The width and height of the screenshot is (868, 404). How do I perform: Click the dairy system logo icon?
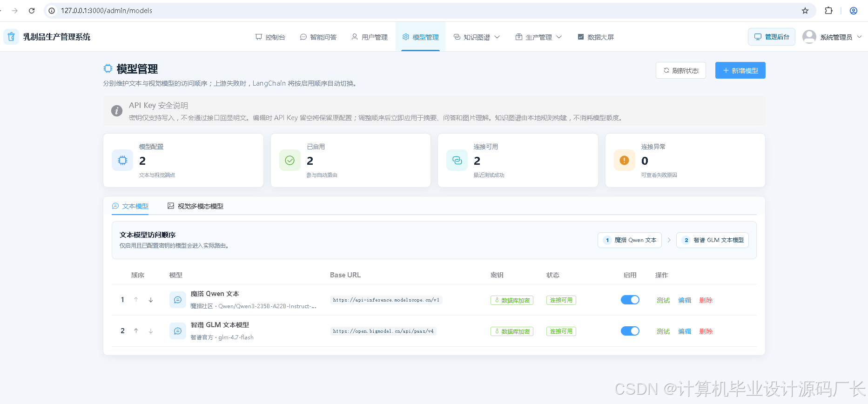tap(11, 37)
